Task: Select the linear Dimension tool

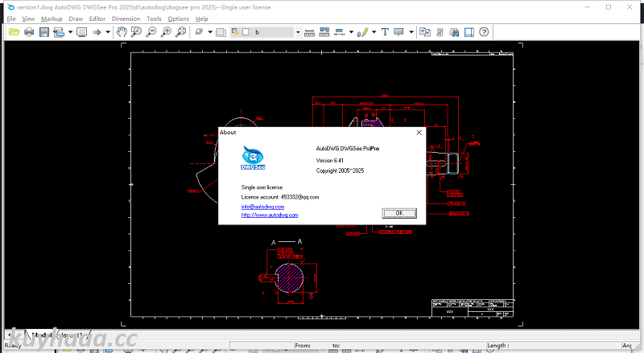Action: tap(339, 32)
